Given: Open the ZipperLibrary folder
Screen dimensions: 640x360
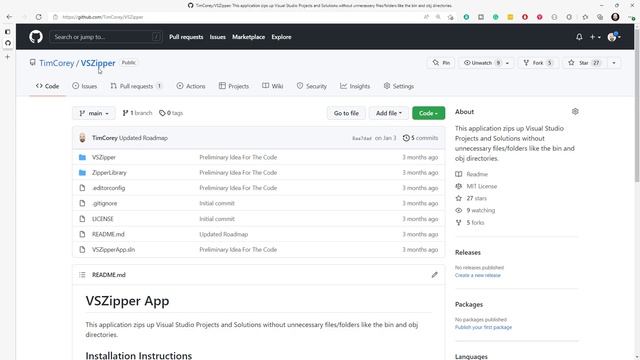Looking at the screenshot, I should click(x=109, y=173).
